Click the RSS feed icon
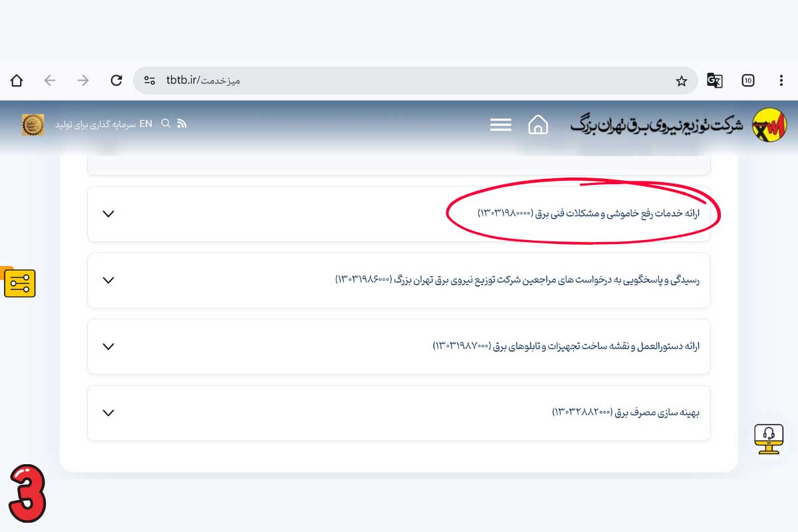798x532 pixels. tap(182, 124)
